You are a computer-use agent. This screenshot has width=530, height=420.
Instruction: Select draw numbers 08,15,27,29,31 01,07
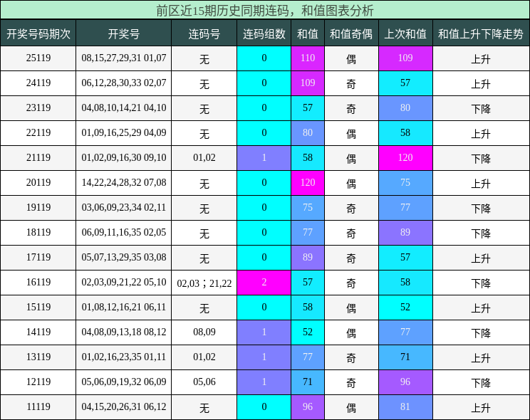[x=124, y=58]
